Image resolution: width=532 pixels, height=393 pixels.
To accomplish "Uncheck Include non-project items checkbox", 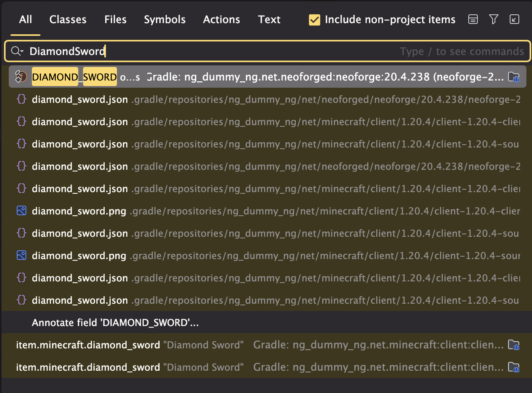I will (x=315, y=20).
